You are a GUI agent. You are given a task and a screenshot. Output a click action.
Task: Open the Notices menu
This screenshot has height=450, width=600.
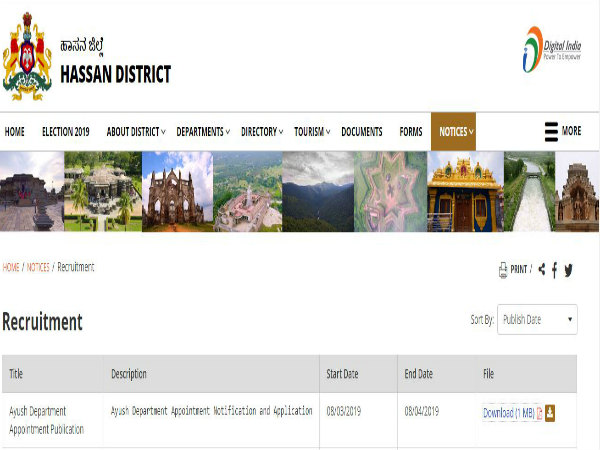click(x=453, y=132)
